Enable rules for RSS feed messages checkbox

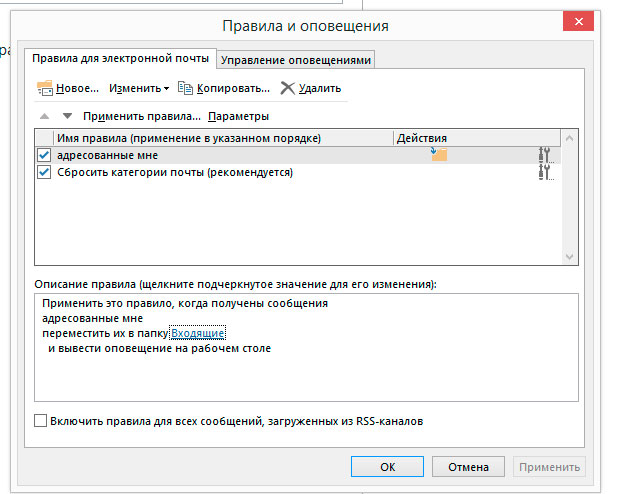point(41,421)
